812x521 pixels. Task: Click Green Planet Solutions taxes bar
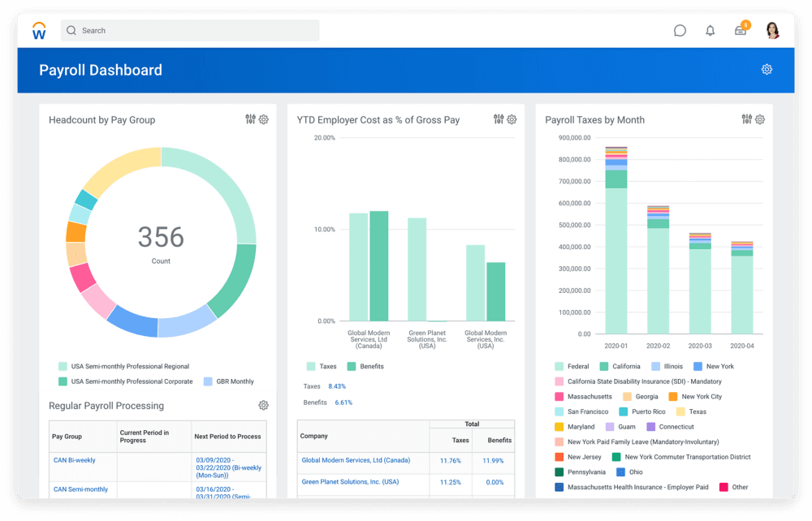click(417, 269)
